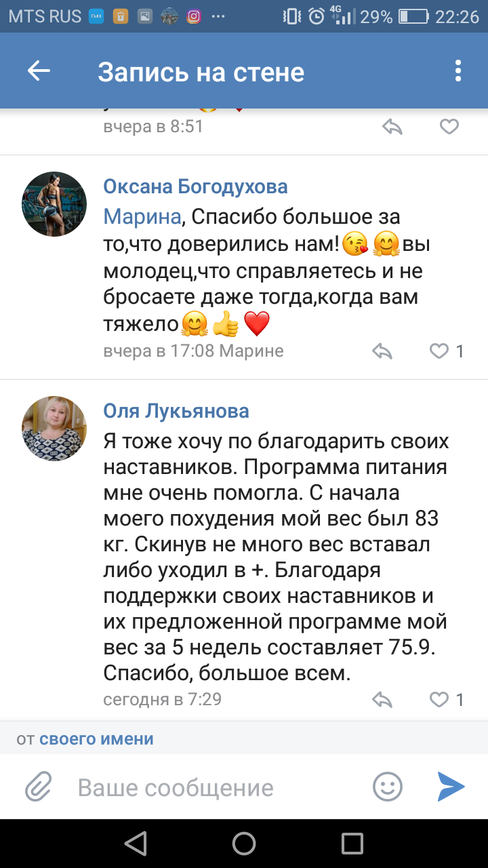The height and width of the screenshot is (868, 488).
Task: Tap the Марина mention link
Action: click(142, 217)
